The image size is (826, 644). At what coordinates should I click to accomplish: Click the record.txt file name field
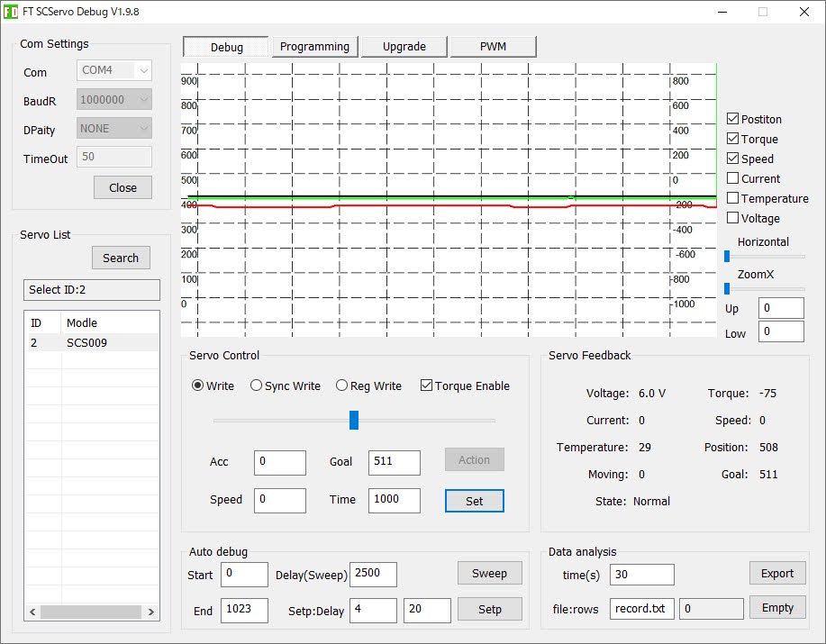click(x=642, y=609)
